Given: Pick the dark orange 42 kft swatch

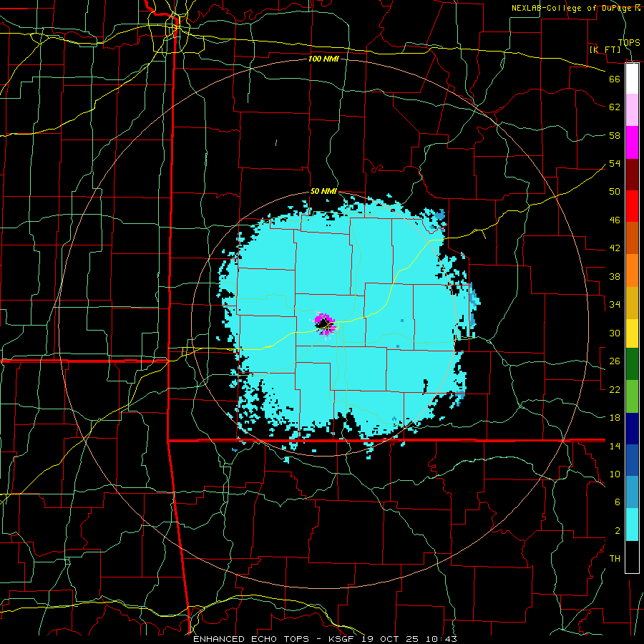Looking at the screenshot, I should 632,238.
